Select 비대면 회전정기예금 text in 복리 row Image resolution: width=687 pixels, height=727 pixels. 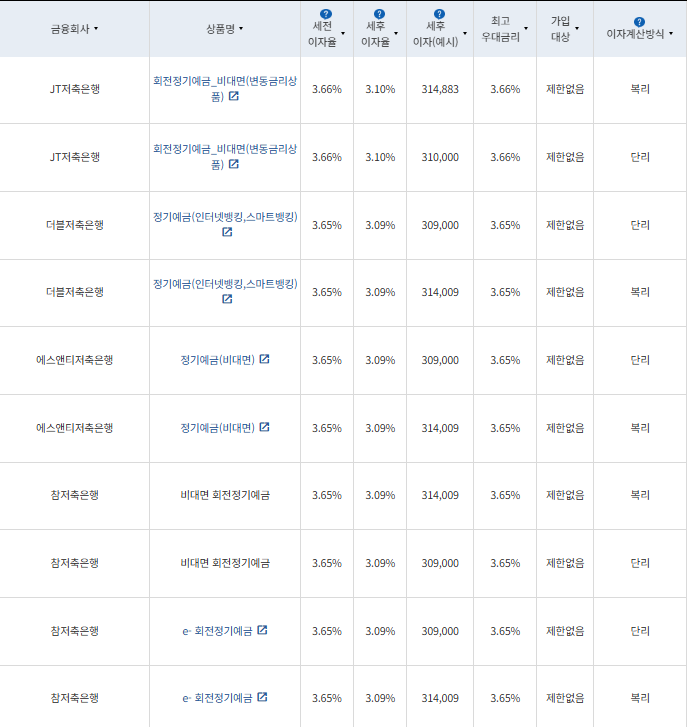[225, 495]
